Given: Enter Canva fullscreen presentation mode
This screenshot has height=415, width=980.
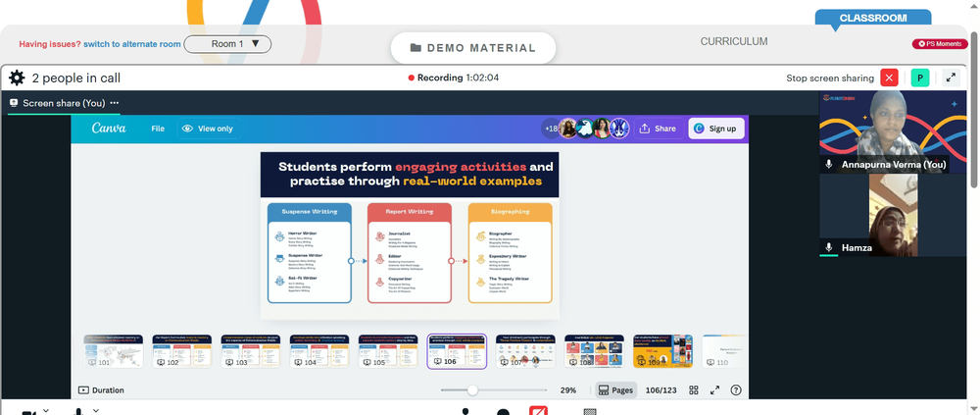Looking at the screenshot, I should click(x=715, y=389).
